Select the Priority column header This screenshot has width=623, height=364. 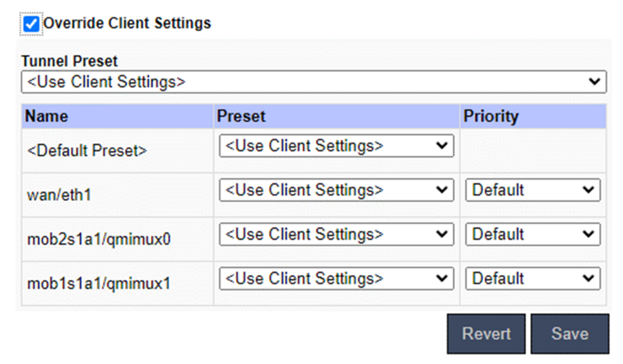(x=491, y=117)
